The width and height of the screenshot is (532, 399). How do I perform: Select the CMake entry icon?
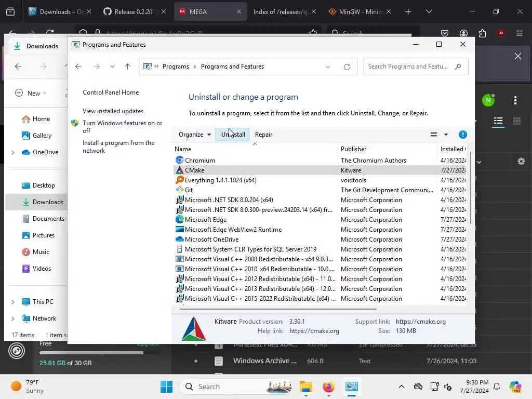pyautogui.click(x=179, y=170)
